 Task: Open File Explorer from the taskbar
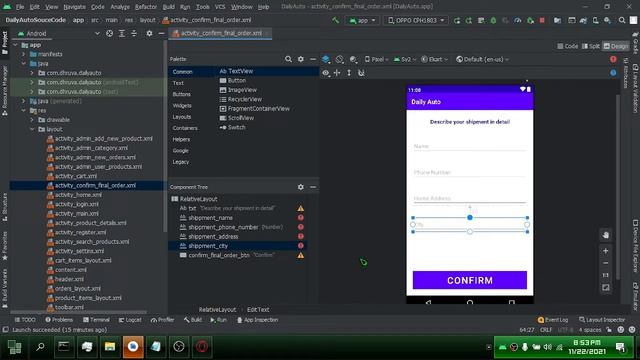click(109, 347)
